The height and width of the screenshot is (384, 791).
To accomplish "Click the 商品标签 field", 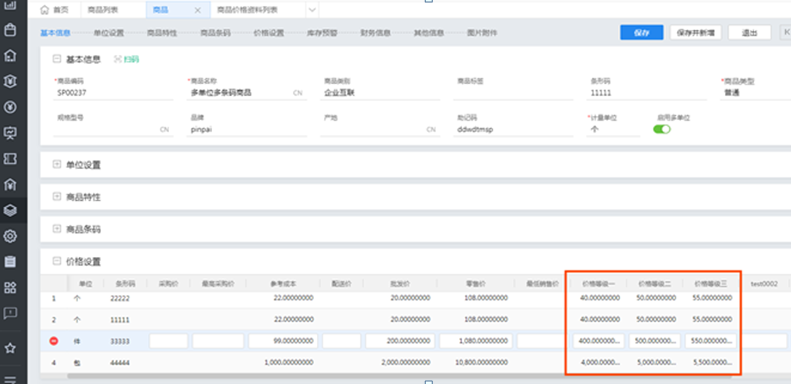I will click(x=514, y=93).
